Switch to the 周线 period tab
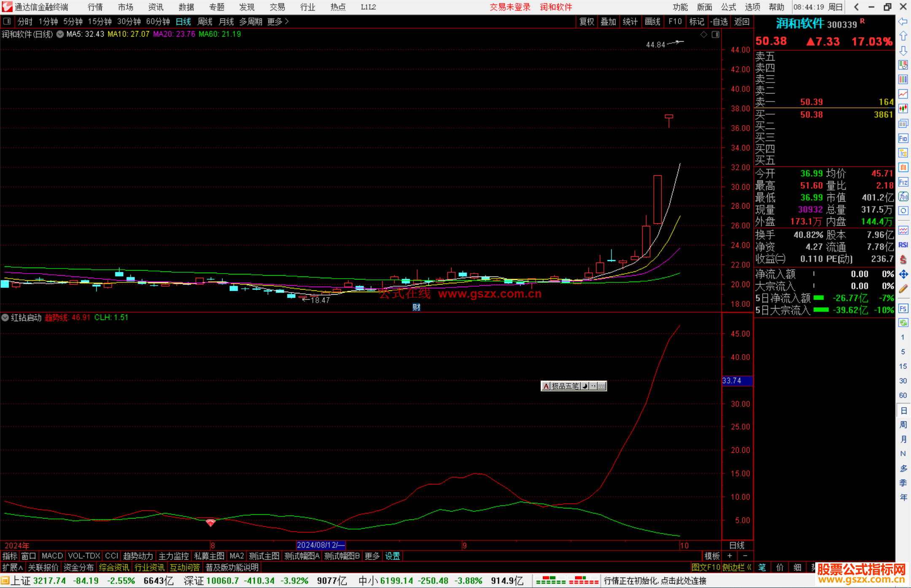 [x=205, y=21]
